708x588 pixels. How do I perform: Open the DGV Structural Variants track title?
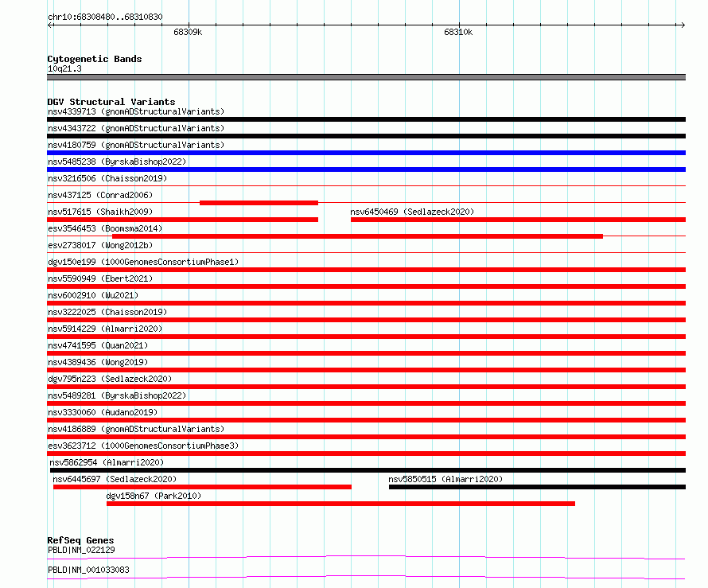[111, 102]
